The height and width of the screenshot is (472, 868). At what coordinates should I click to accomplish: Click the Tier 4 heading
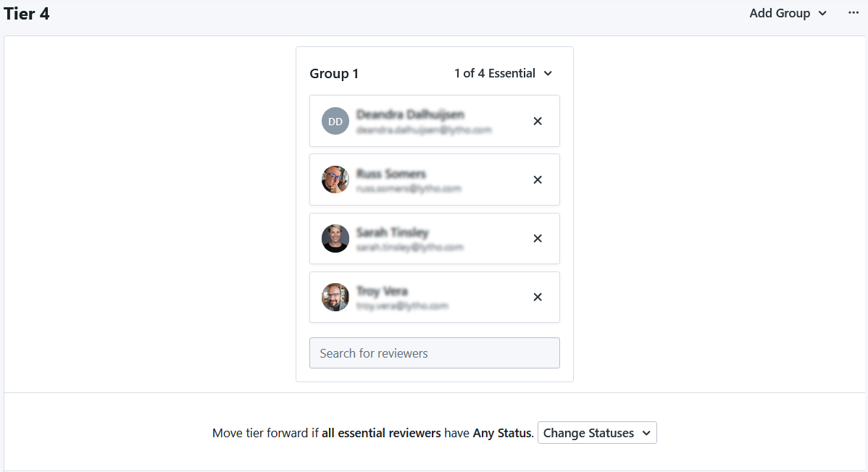[27, 14]
